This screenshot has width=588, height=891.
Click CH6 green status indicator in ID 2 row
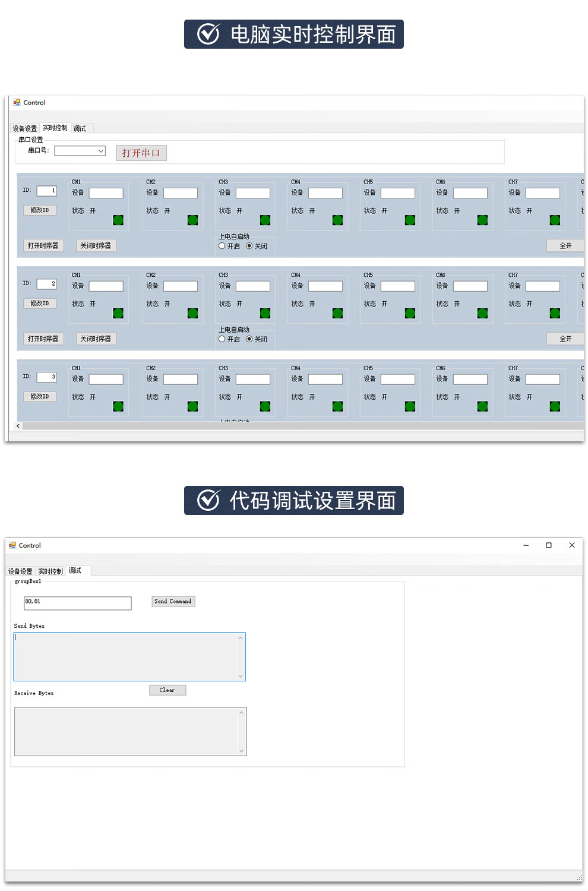click(482, 314)
